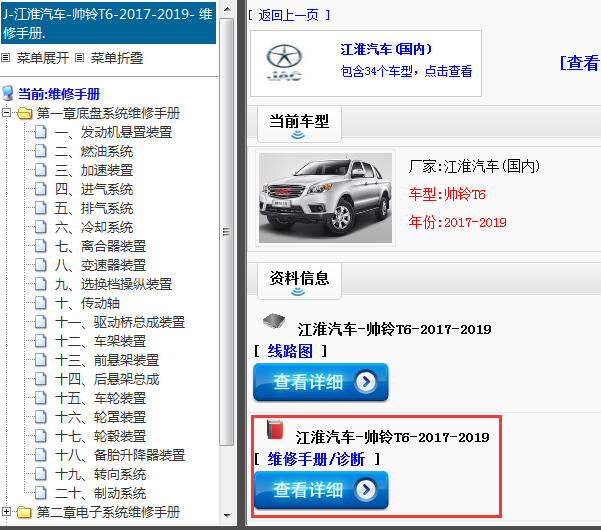Click the document icon beside 选换档操纵装置
The image size is (601, 530).
tap(41, 284)
